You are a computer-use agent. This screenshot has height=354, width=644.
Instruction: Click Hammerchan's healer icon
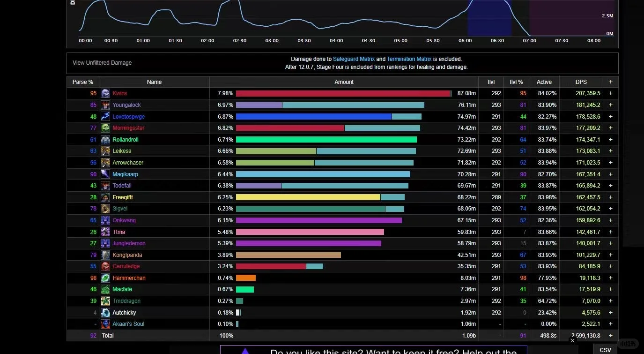pos(105,278)
